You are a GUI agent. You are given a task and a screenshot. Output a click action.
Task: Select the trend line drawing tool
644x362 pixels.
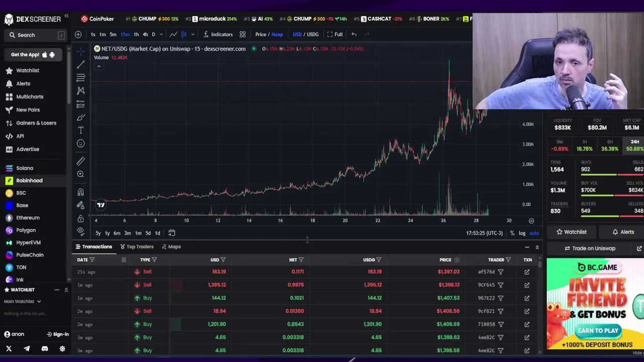tap(80, 64)
